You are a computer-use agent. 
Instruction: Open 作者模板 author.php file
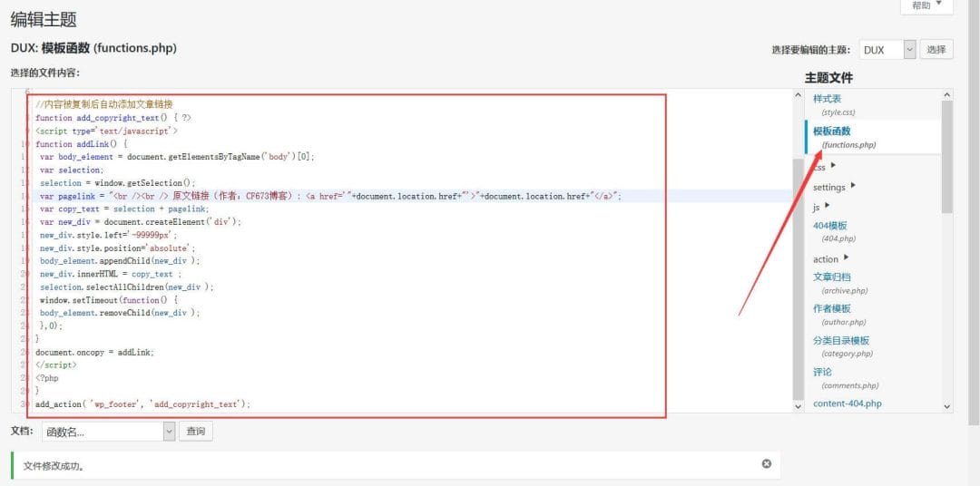click(831, 308)
